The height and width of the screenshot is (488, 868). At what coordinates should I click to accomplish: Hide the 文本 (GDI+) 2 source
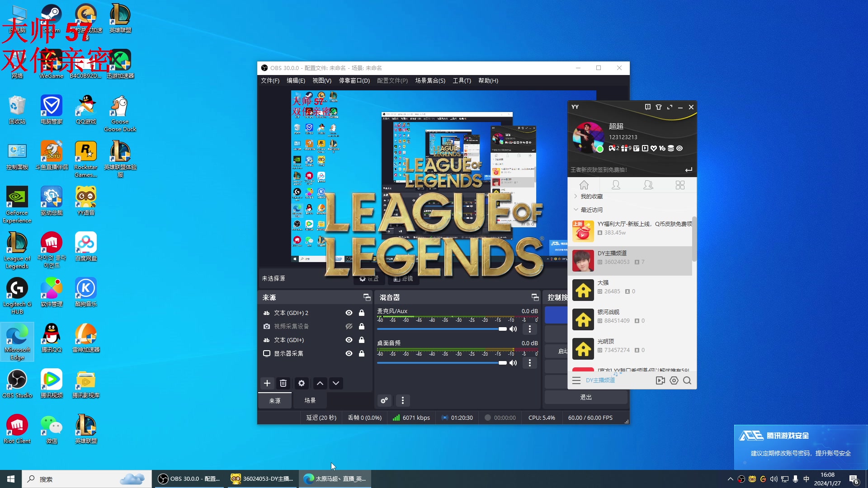(349, 313)
